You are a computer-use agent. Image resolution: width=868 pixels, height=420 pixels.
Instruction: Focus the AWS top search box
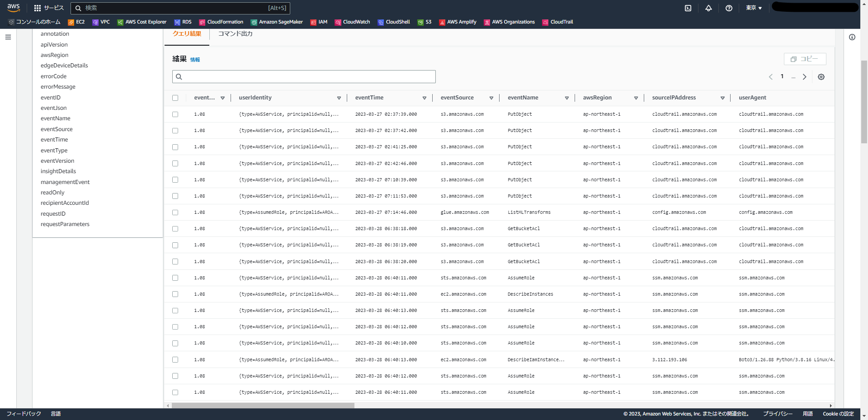pyautogui.click(x=180, y=8)
